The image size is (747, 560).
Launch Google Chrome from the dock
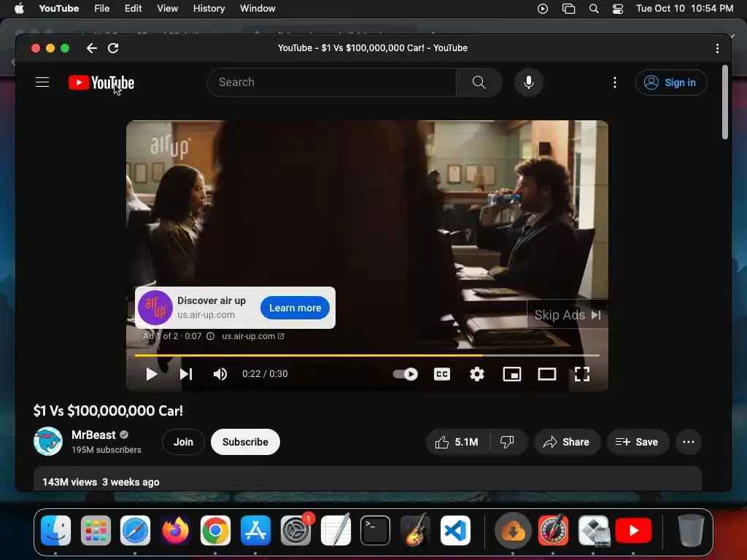point(215,531)
